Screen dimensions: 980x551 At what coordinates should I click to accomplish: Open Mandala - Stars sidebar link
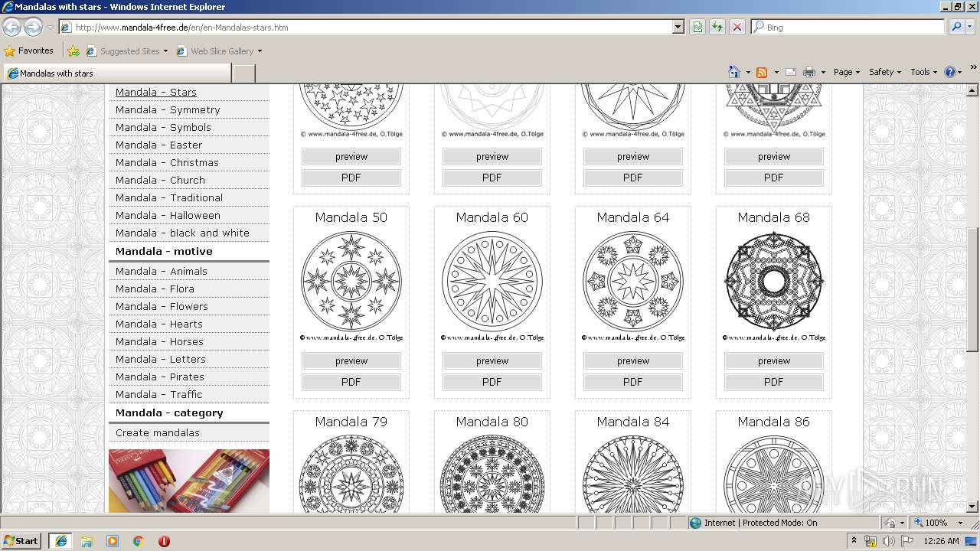tap(156, 92)
